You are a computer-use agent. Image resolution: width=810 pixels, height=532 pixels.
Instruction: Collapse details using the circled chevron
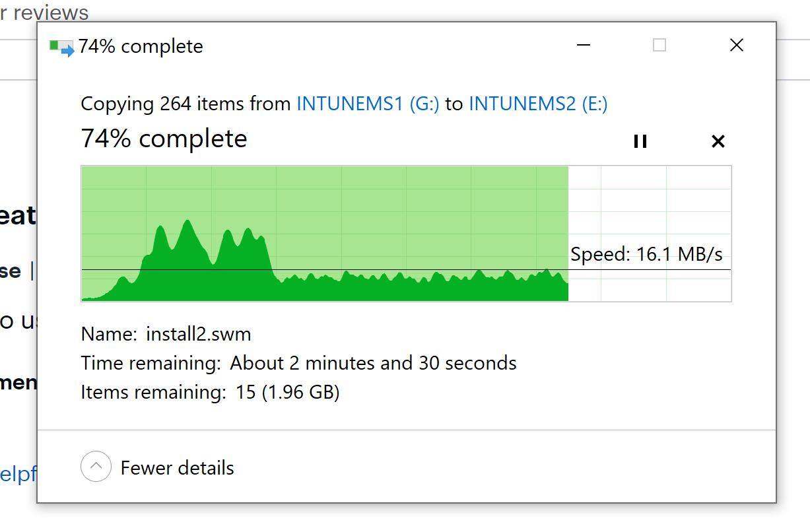(96, 467)
